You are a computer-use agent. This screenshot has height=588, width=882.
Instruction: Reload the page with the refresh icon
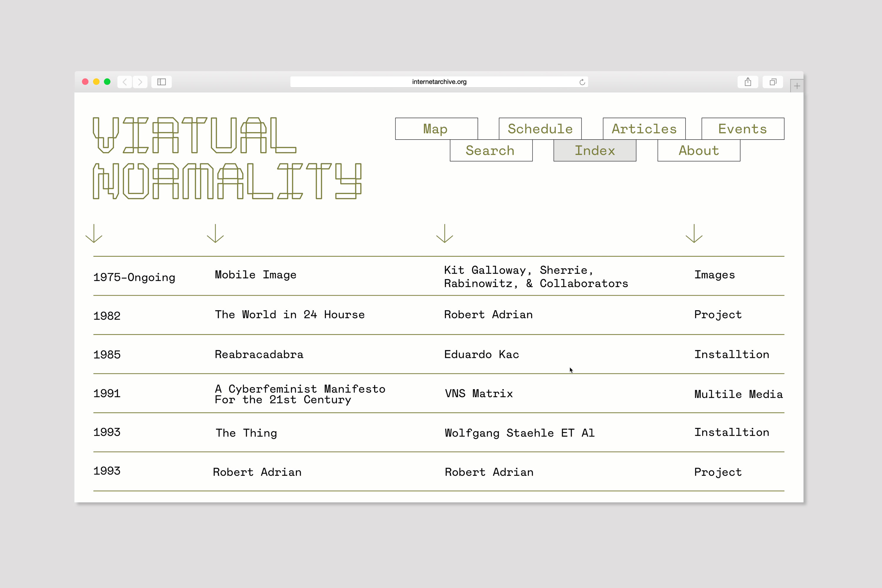click(x=582, y=82)
